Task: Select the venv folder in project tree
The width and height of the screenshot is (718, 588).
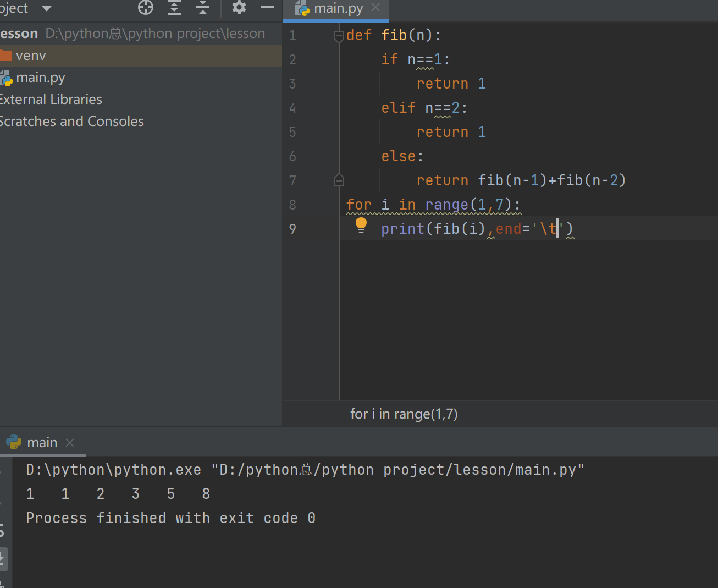Action: (x=141, y=56)
